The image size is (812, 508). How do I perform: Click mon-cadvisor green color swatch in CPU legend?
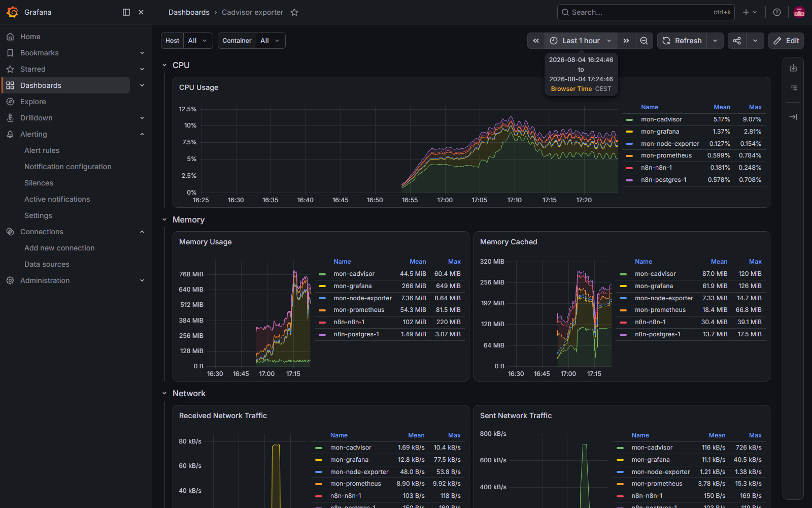pos(629,120)
